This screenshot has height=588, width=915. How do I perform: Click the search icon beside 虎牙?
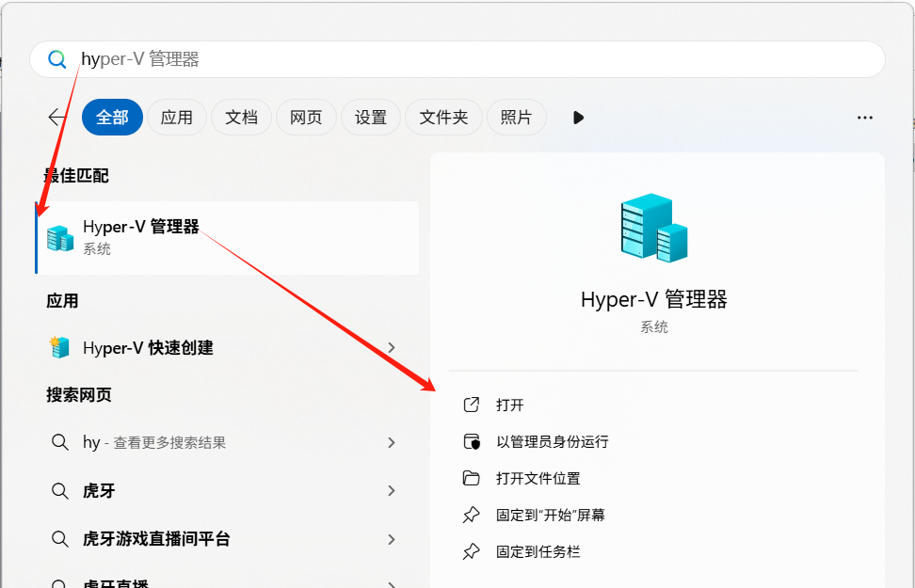[60, 490]
